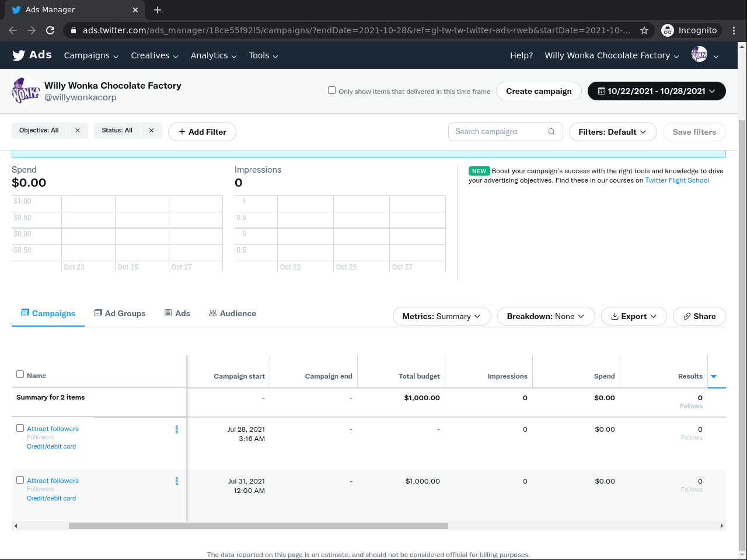Click Credit/debit card link under first campaign
Viewport: 747px width, 560px height.
pyautogui.click(x=51, y=446)
